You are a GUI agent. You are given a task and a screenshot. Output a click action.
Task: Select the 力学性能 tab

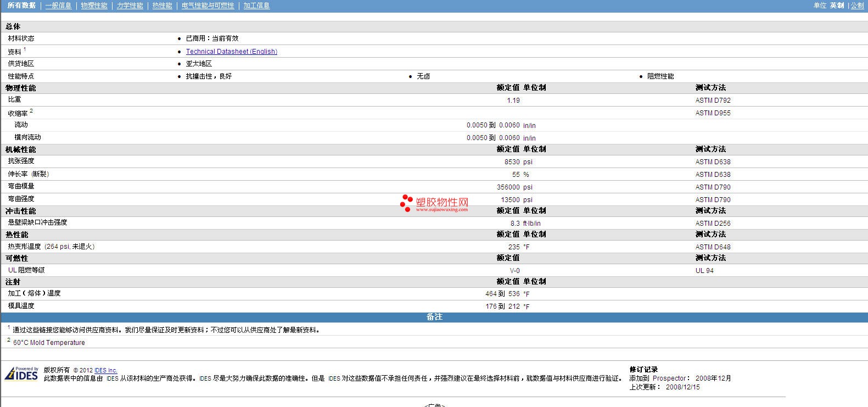[130, 5]
